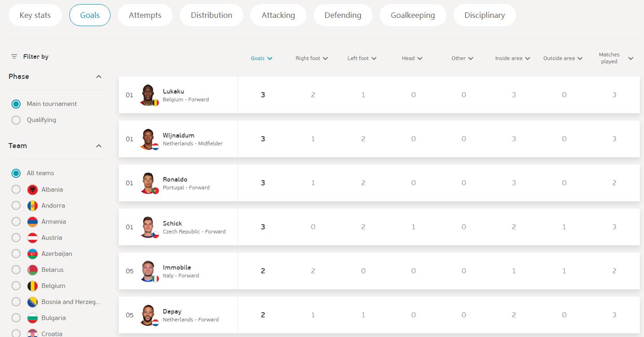Viewport: 644px width, 337px height.
Task: Sort by Head column
Action: (x=412, y=58)
